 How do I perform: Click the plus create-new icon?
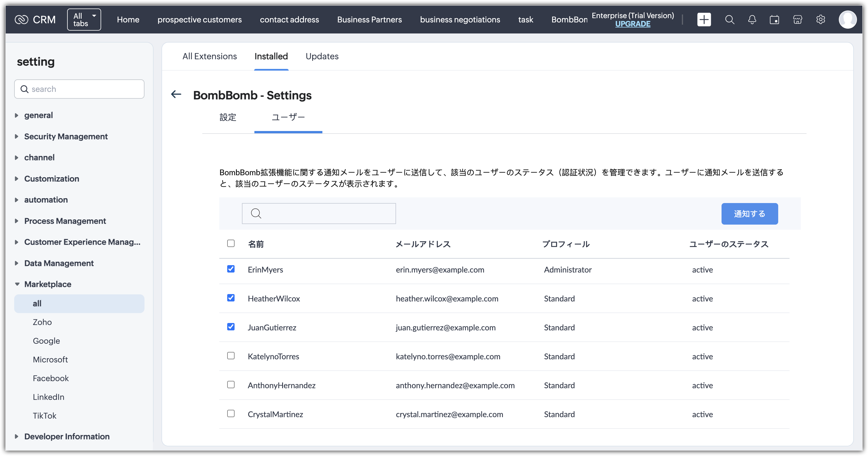704,20
